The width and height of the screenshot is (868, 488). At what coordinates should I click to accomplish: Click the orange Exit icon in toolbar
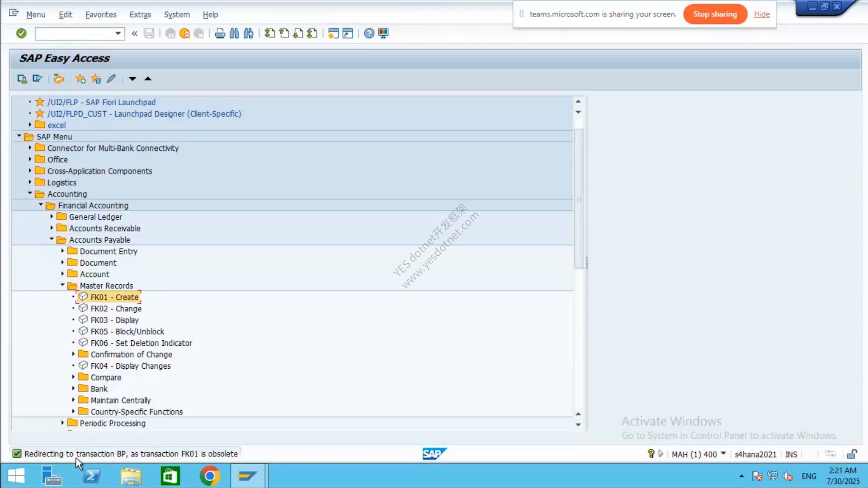click(x=184, y=33)
